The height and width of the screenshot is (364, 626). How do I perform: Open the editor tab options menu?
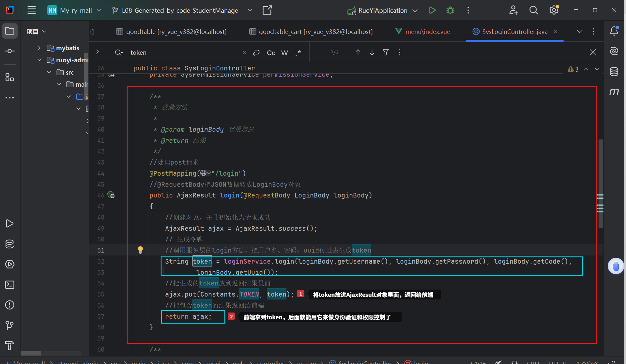[x=593, y=32]
